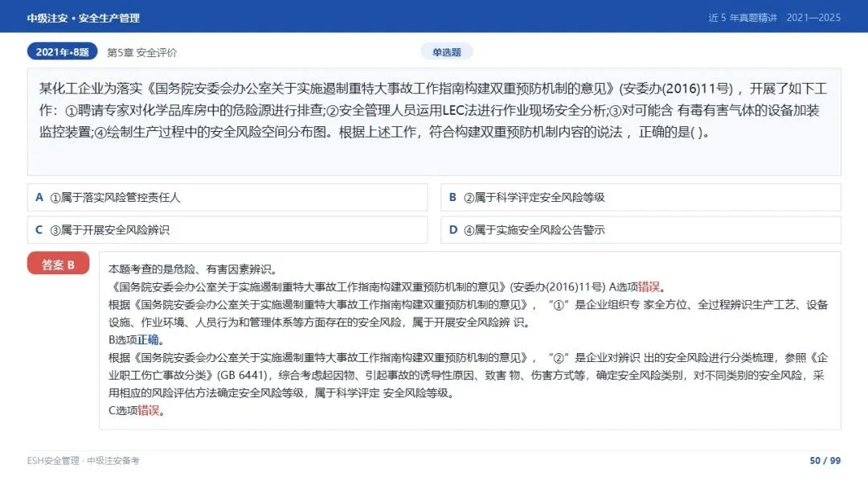Viewport: 868px width, 489px height.
Task: Click the letter A option marker
Action: pos(39,197)
